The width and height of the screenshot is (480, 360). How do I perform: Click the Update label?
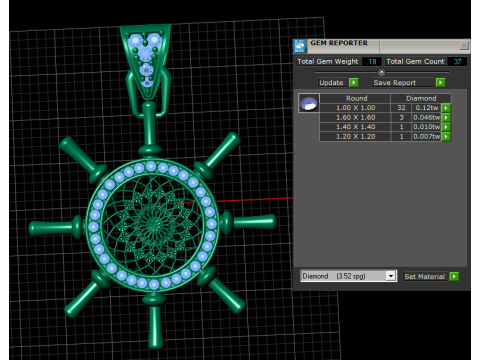point(331,82)
